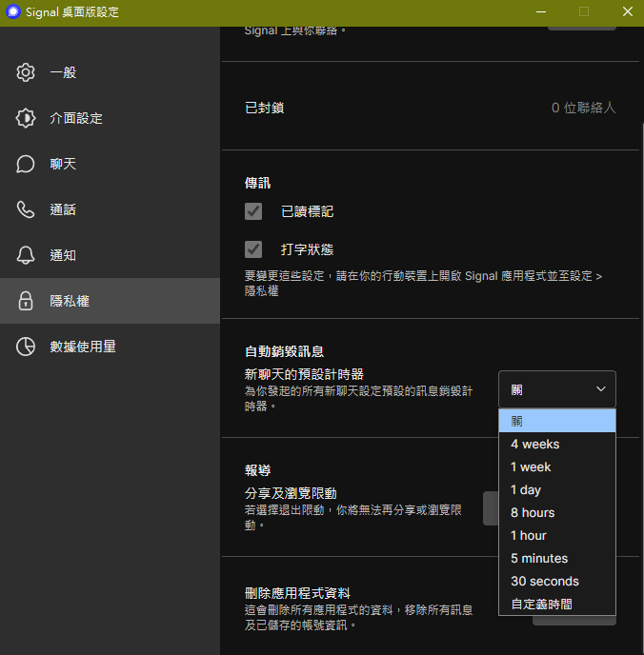644x655 pixels.
Task: Open the 一般 settings section
Action: (x=110, y=72)
